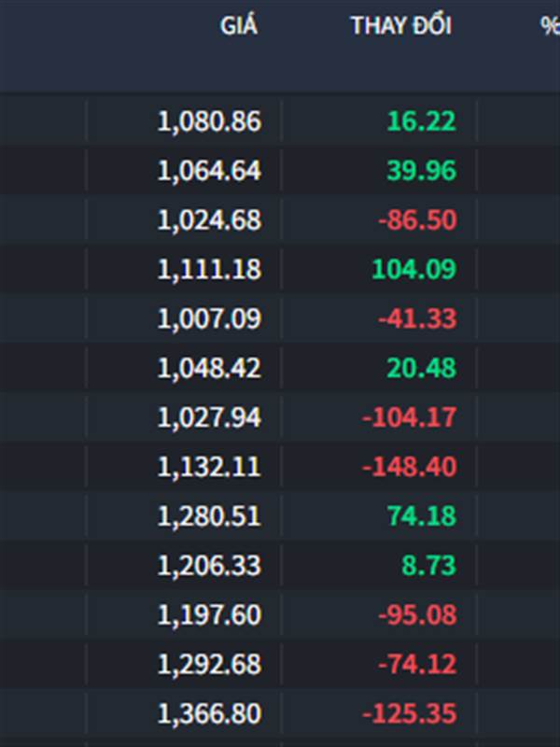The width and height of the screenshot is (560, 747).
Task: Select the red change value -86.50
Action: 417,220
